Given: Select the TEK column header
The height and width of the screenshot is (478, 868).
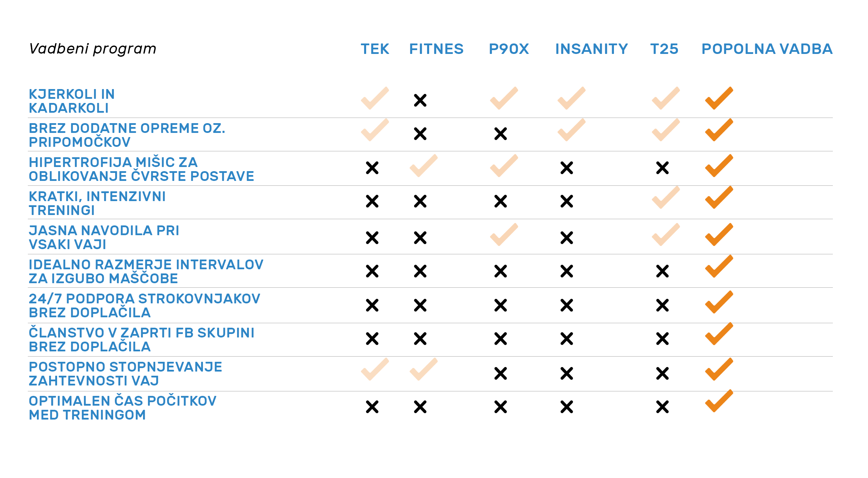Looking at the screenshot, I should [375, 49].
